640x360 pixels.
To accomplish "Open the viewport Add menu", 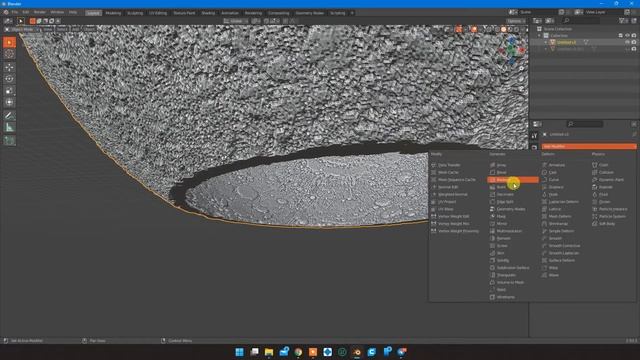I will point(76,29).
